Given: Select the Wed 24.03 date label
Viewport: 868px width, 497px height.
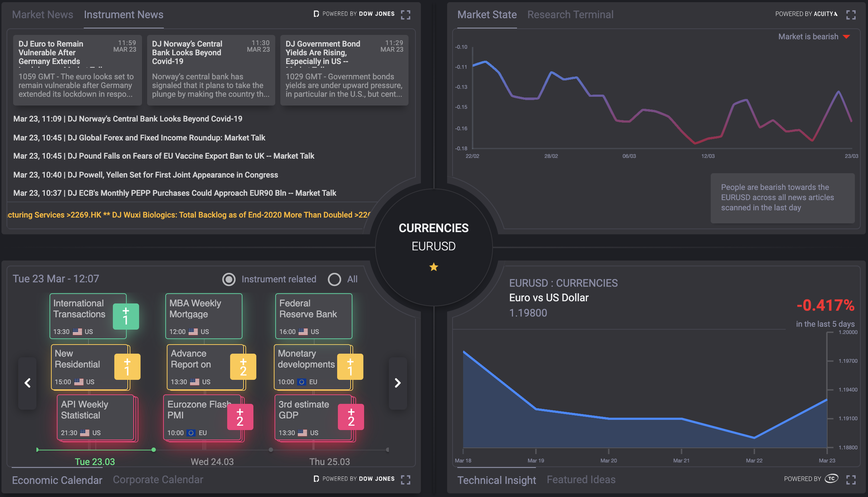Looking at the screenshot, I should (x=212, y=462).
